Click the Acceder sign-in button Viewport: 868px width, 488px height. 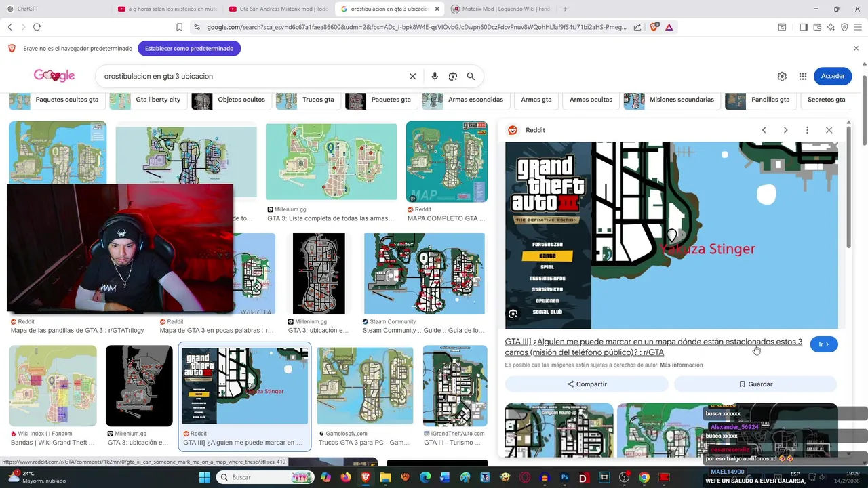tap(833, 77)
